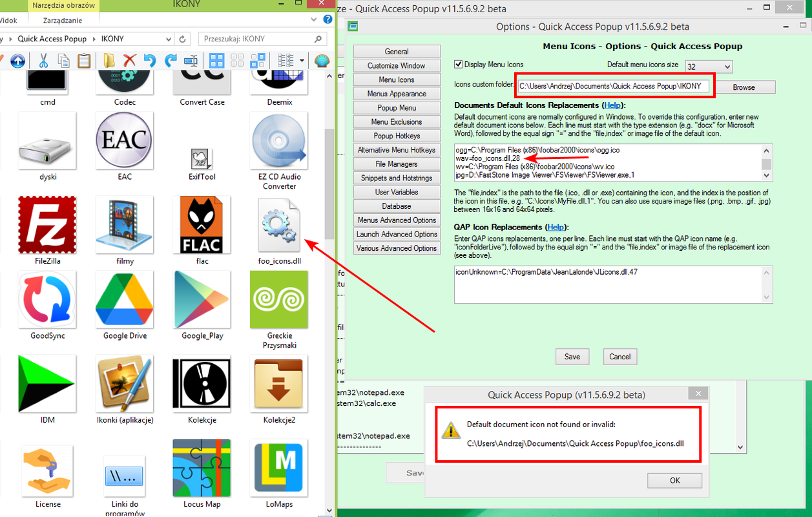The width and height of the screenshot is (812, 517).
Task: Select the mixed-size icons view button
Action: [257, 61]
